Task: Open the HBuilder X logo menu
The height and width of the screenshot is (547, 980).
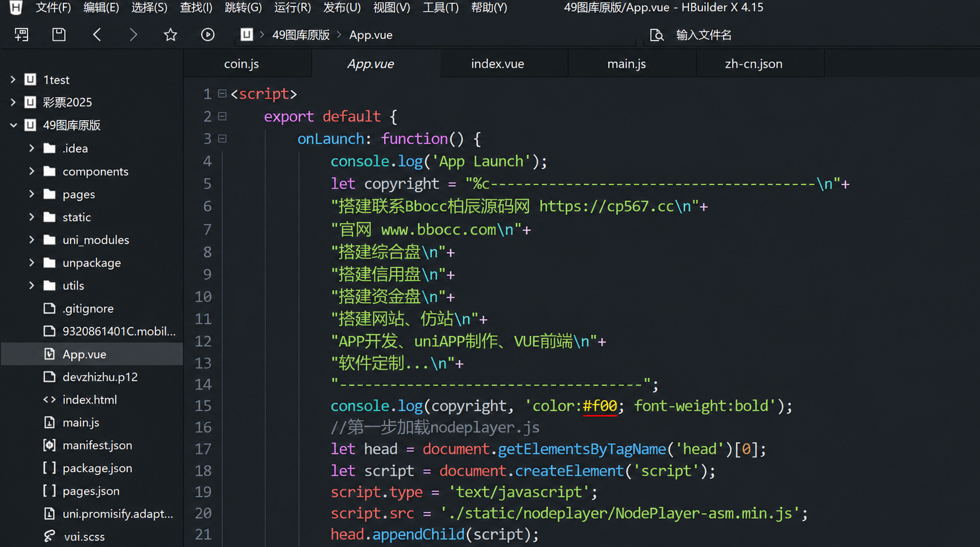Action: click(x=16, y=7)
